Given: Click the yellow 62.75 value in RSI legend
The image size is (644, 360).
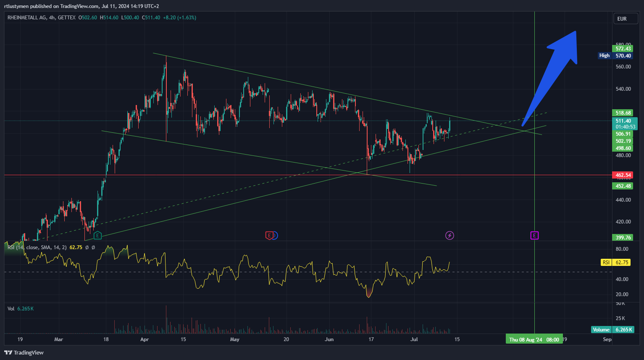Looking at the screenshot, I should 76,247.
